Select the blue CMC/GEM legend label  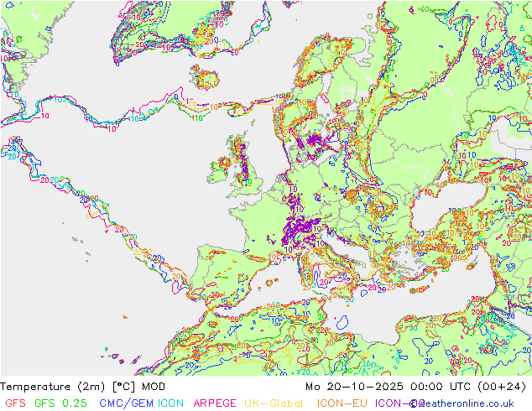point(128,403)
